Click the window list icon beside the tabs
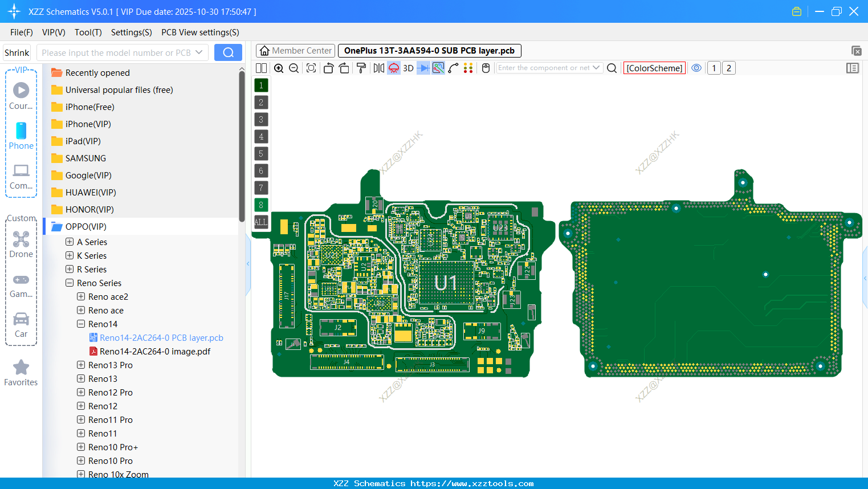The width and height of the screenshot is (868, 489). pyautogui.click(x=856, y=51)
